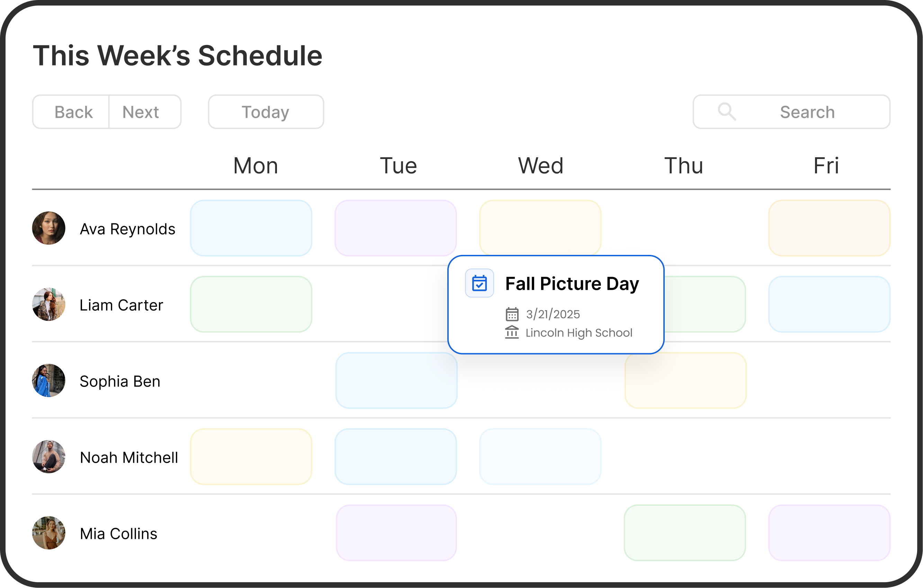Focus the Search input field

(807, 112)
